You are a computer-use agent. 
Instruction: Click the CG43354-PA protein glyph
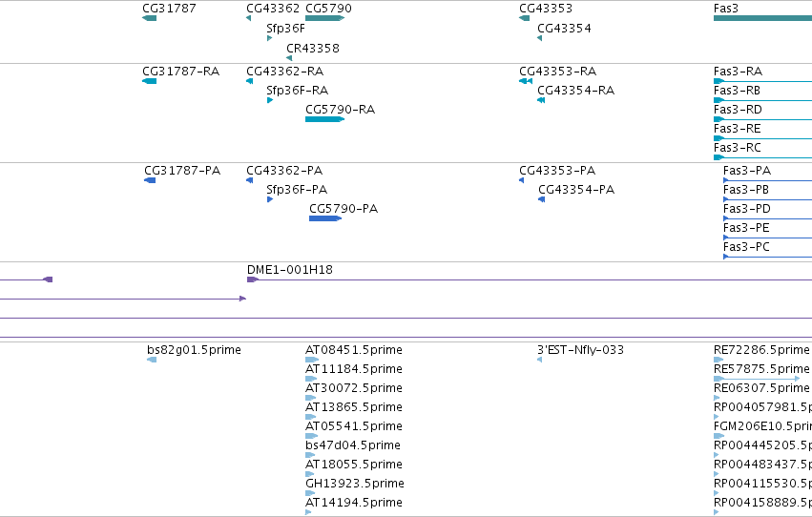point(542,199)
